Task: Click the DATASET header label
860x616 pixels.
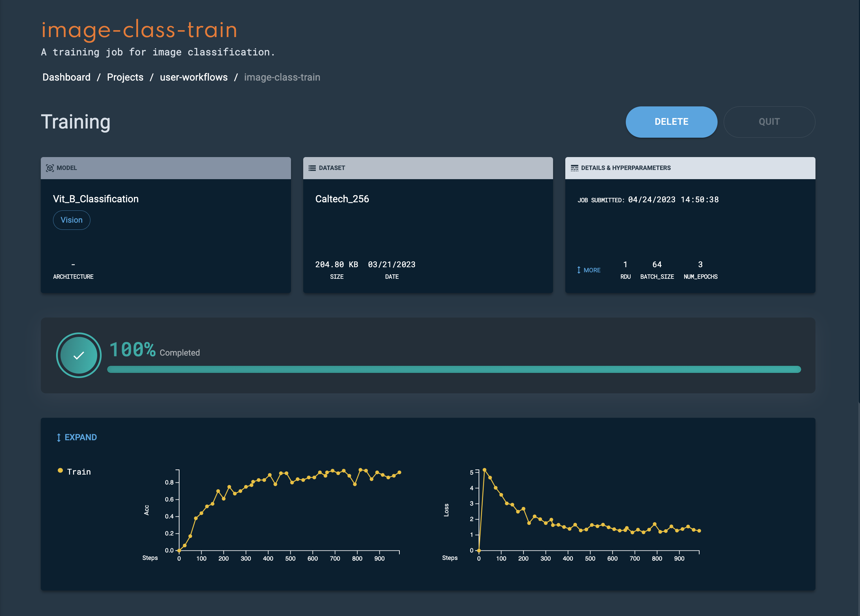Action: (x=332, y=168)
